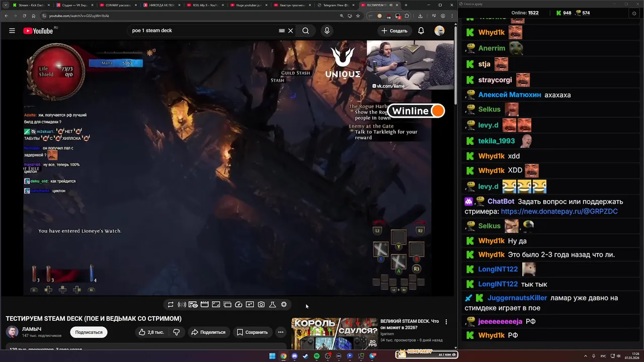This screenshot has height=362, width=644.
Task: Open ВЕЛИКИЙ STEAM DECK video title
Action: 410,324
